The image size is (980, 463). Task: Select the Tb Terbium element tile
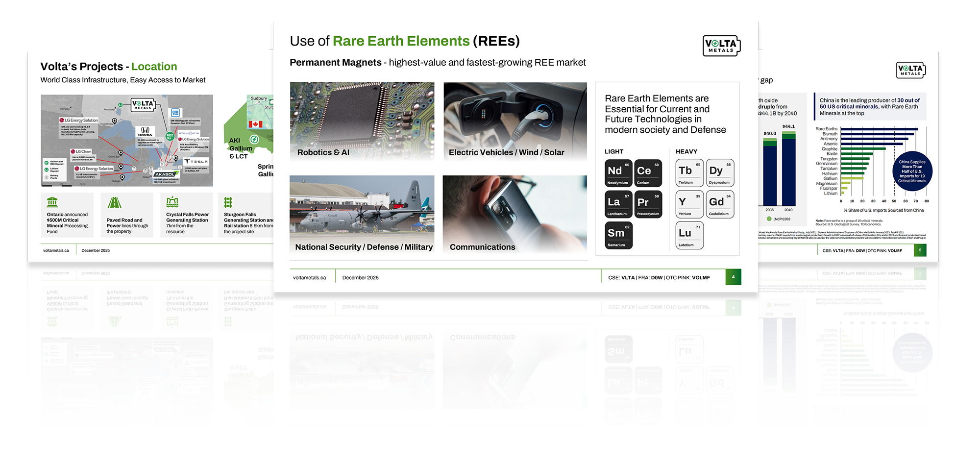coord(690,173)
